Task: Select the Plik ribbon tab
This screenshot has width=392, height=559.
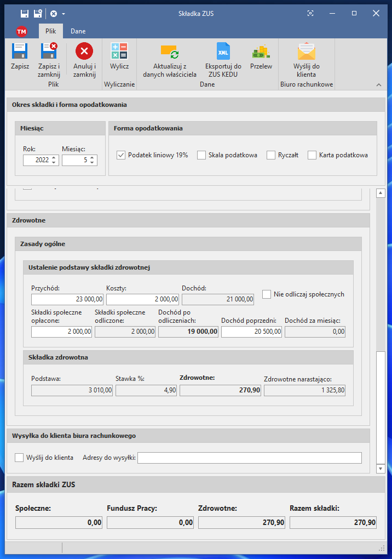Action: pos(51,31)
